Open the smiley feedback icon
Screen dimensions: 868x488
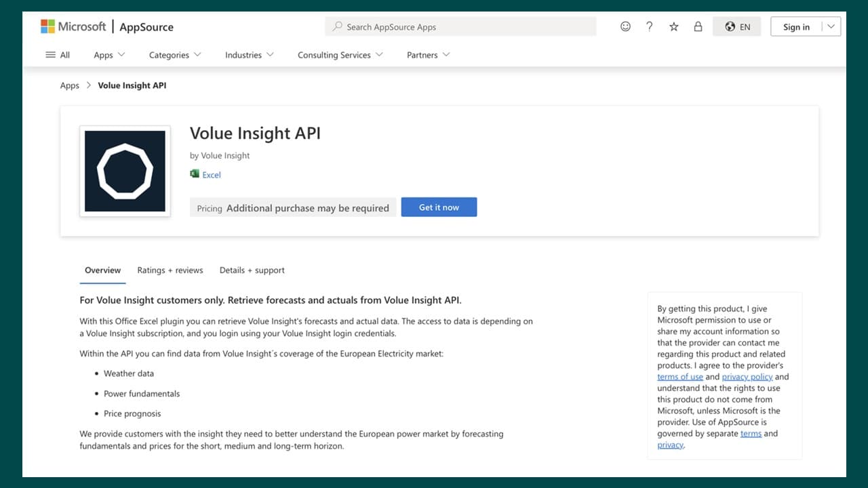click(x=625, y=26)
